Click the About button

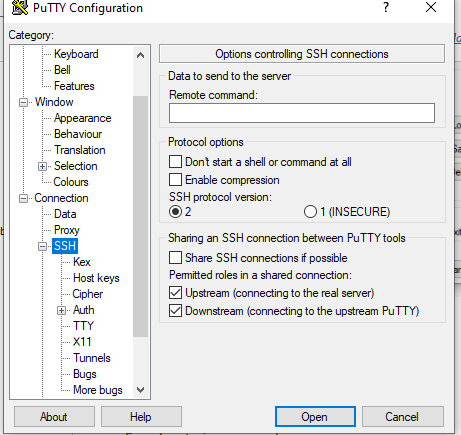54,417
